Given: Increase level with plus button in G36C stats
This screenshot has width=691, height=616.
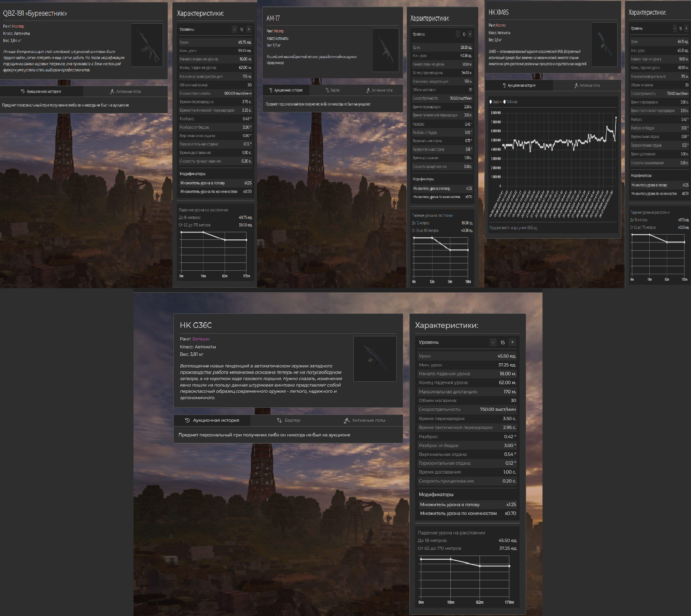Looking at the screenshot, I should click(512, 342).
